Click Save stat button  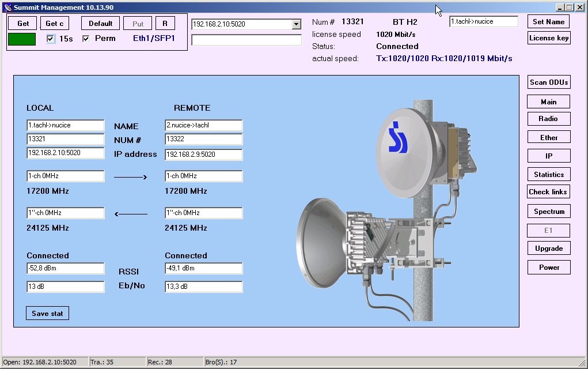click(x=47, y=313)
